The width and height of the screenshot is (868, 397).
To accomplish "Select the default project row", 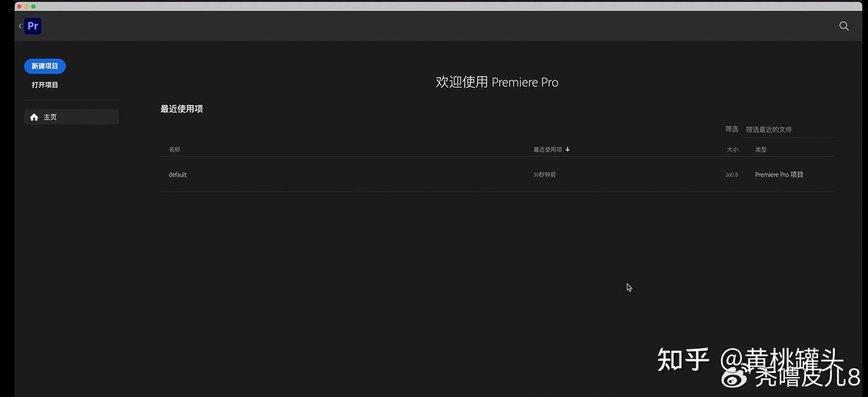I will pos(362,174).
